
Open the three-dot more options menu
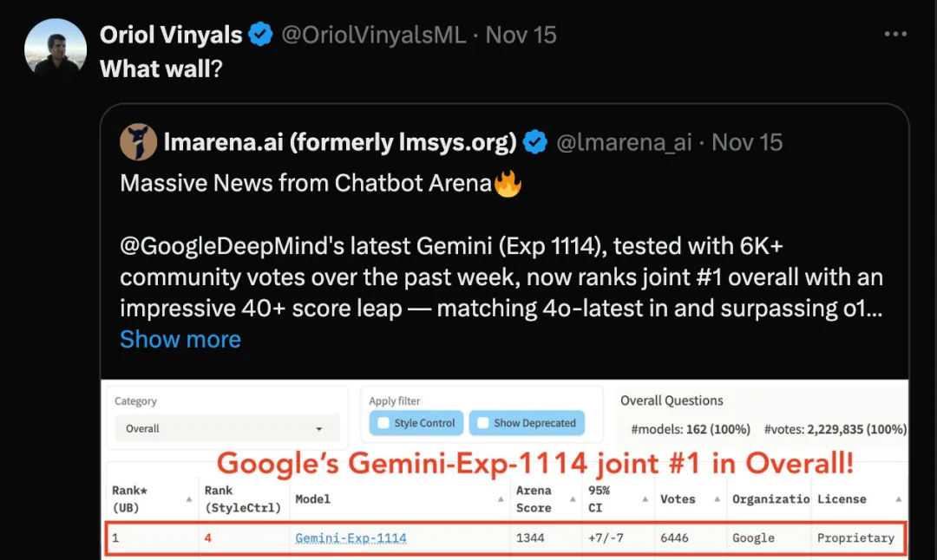[x=895, y=35]
